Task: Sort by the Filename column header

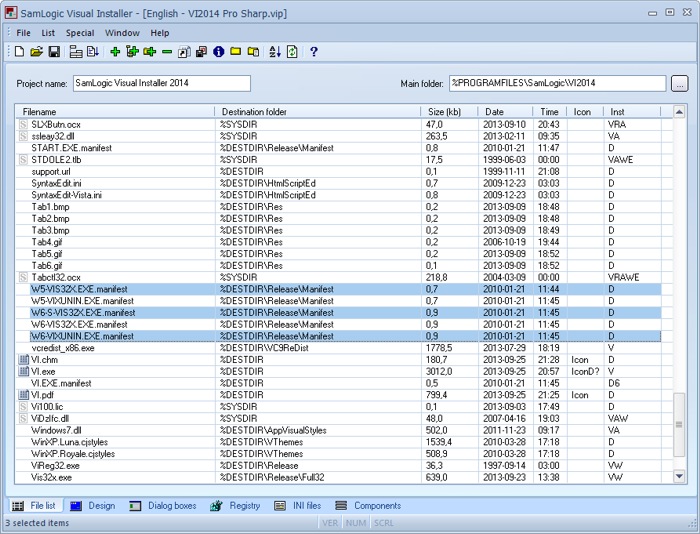Action: point(115,112)
